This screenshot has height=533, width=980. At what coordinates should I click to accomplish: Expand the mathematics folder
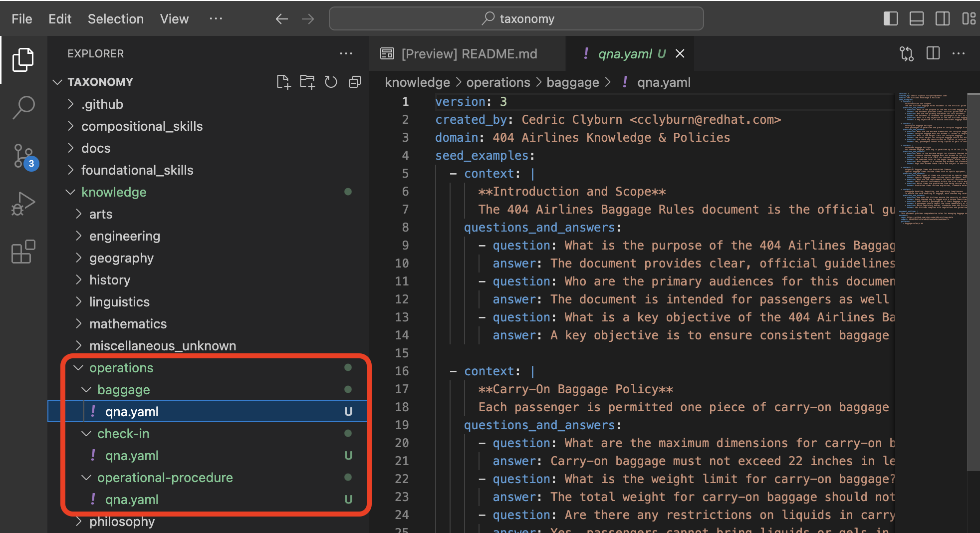pos(79,324)
